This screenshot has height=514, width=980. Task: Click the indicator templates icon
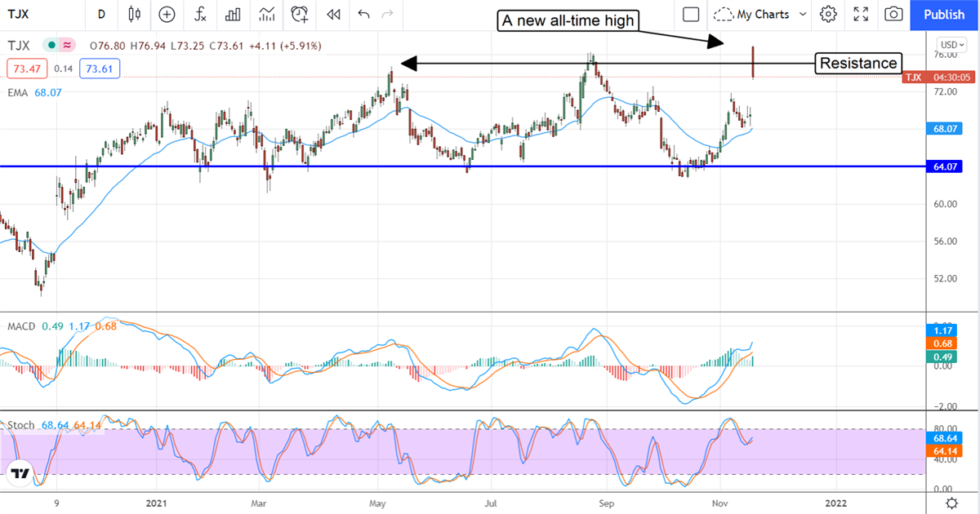(266, 14)
